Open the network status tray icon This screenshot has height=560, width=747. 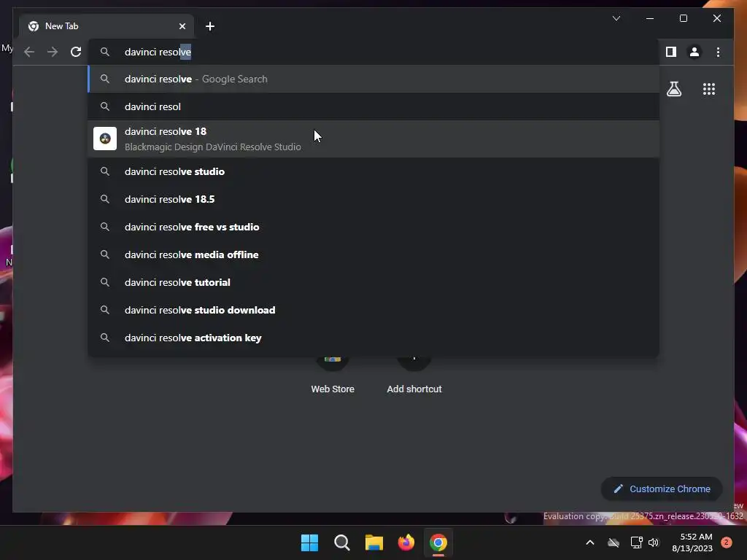pos(636,542)
